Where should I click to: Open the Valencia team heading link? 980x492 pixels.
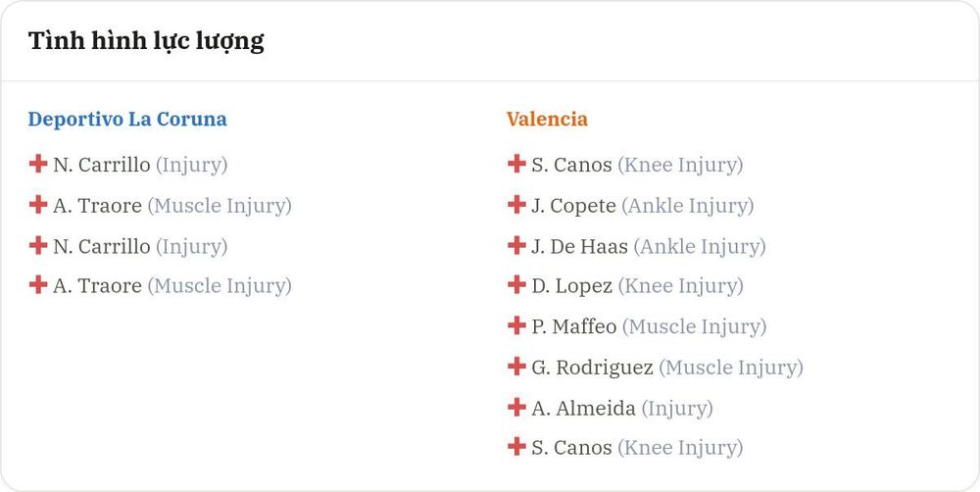(x=547, y=119)
